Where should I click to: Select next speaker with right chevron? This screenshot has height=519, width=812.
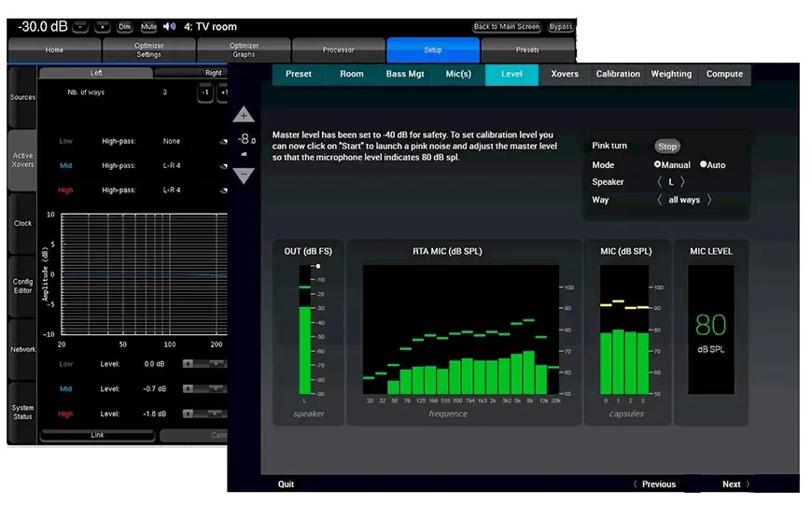click(682, 182)
